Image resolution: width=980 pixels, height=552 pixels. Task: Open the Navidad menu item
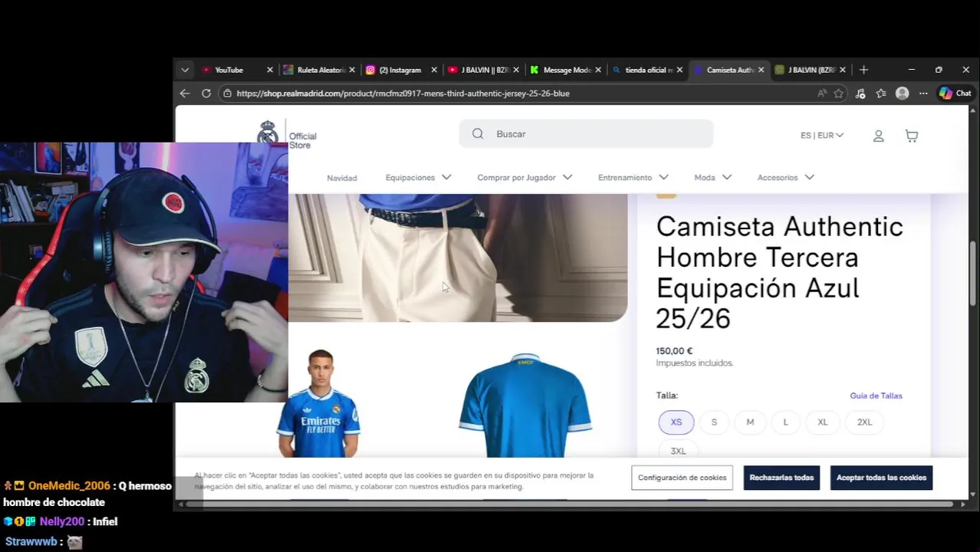[342, 178]
